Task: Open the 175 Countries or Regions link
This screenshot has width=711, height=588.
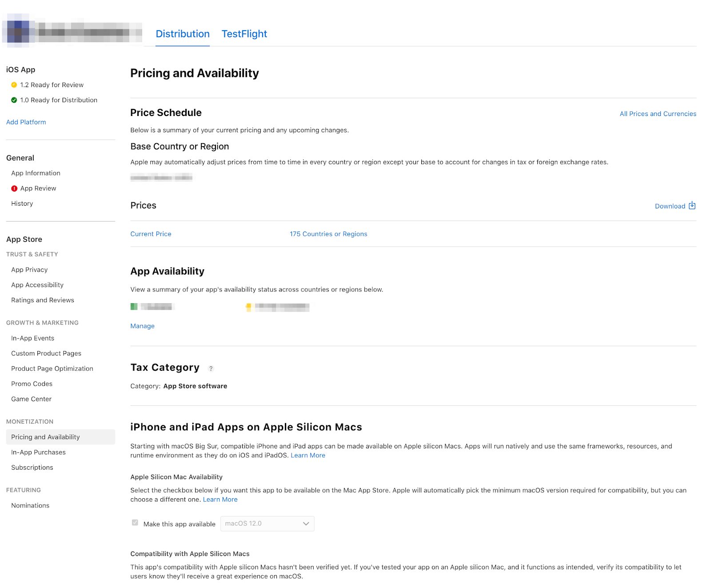Action: tap(328, 234)
